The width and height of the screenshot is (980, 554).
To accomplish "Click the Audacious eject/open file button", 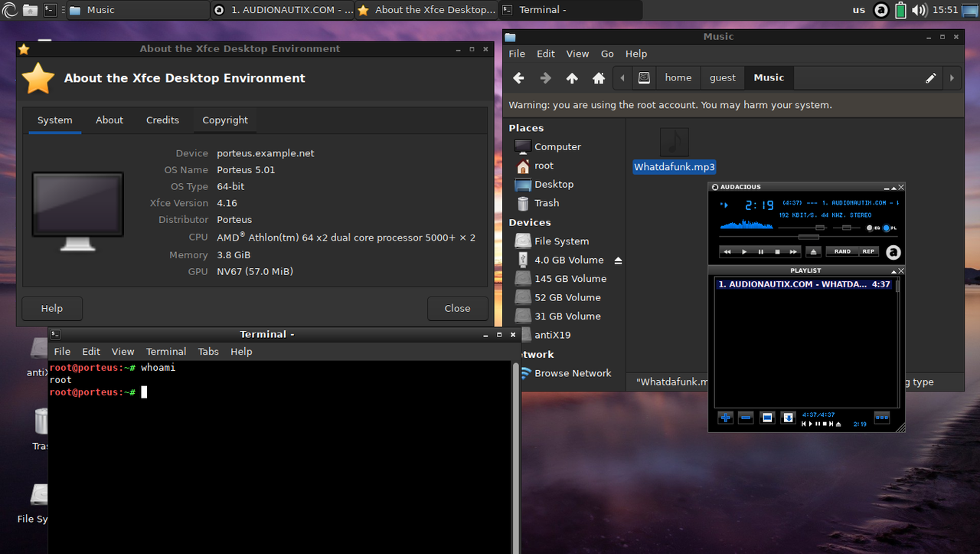I will pyautogui.click(x=813, y=252).
